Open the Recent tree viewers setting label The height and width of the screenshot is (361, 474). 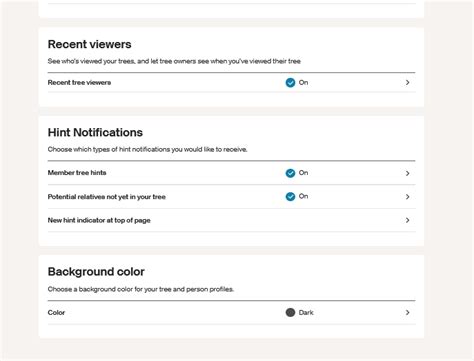[79, 82]
